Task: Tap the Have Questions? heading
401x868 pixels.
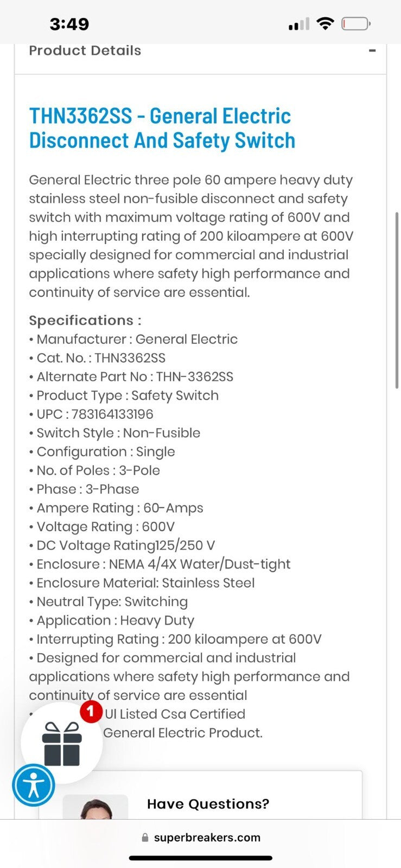Action: pyautogui.click(x=208, y=803)
